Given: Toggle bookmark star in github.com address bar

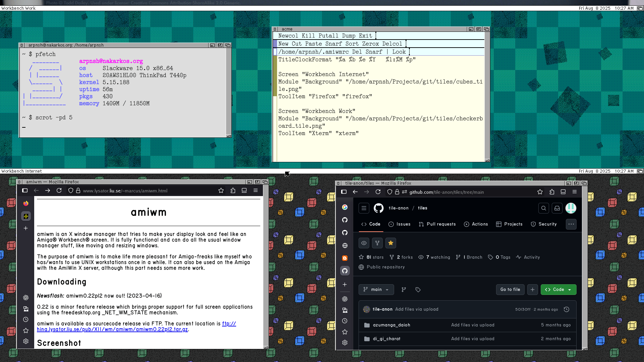Looking at the screenshot, I should pyautogui.click(x=540, y=192).
